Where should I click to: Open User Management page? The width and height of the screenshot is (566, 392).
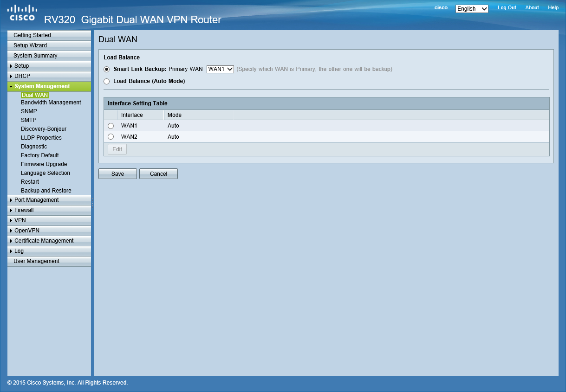pos(49,261)
